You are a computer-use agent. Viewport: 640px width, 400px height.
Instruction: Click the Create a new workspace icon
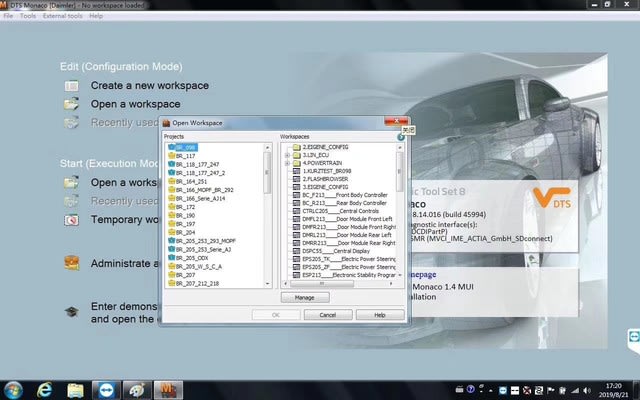coord(71,86)
